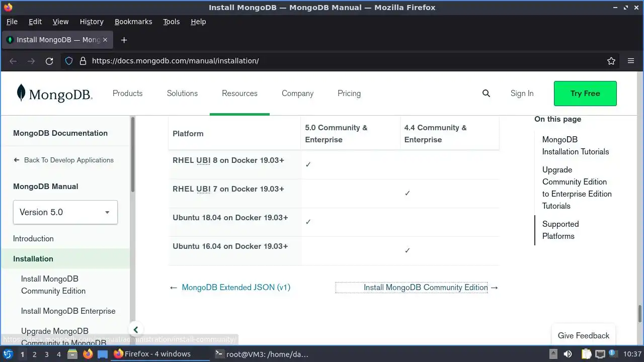Viewport: 644px width, 362px height.
Task: Click the Firefox - 4 windows taskbar entry
Action: click(160, 354)
